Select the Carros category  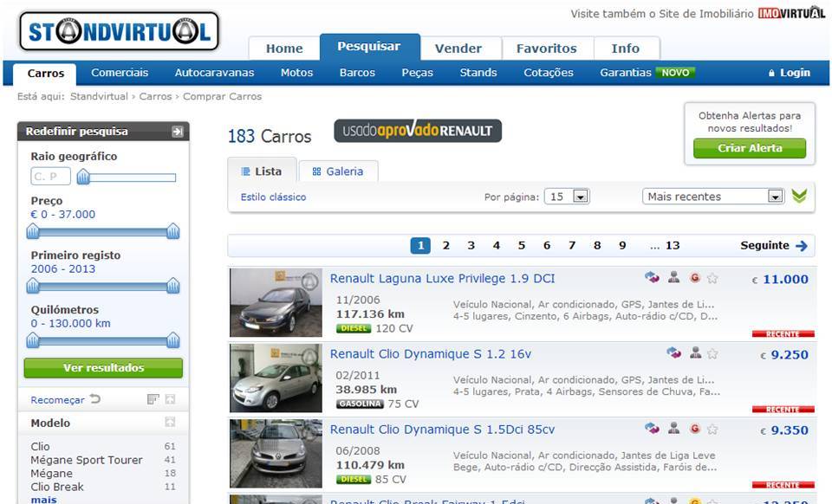[46, 74]
